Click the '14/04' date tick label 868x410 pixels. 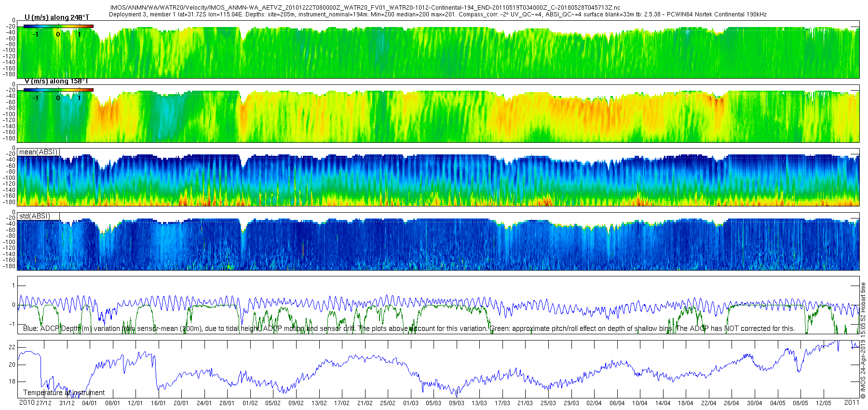pos(663,403)
